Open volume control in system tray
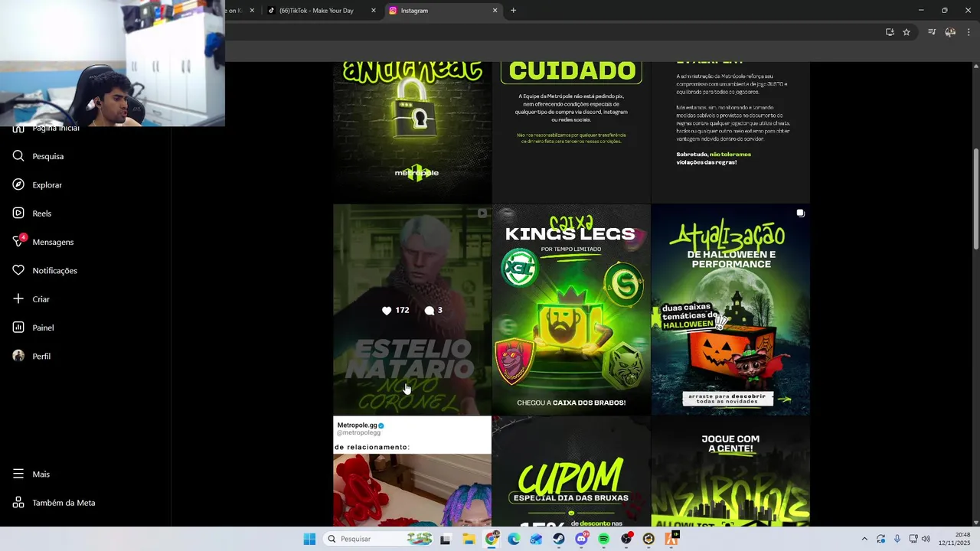This screenshot has height=551, width=980. [926, 539]
